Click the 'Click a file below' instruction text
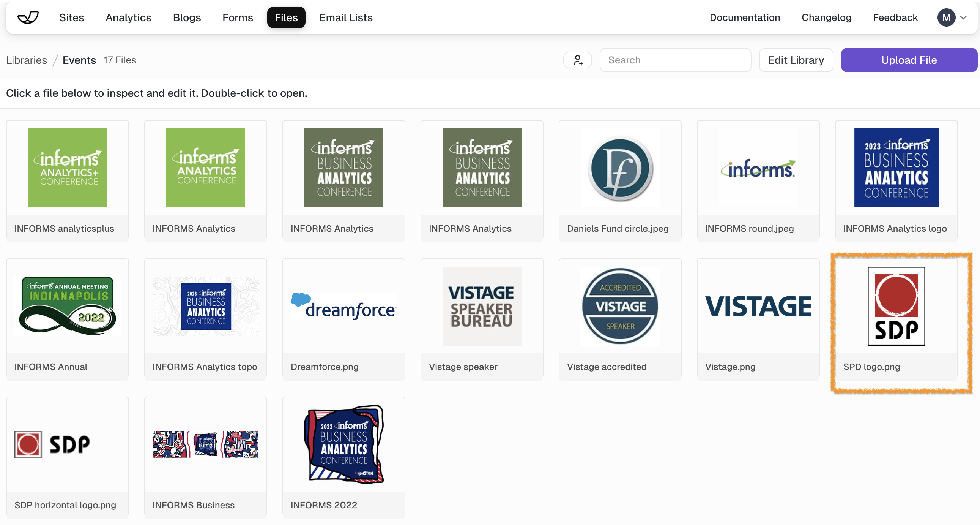Viewport: 980px width, 525px height. (x=156, y=93)
